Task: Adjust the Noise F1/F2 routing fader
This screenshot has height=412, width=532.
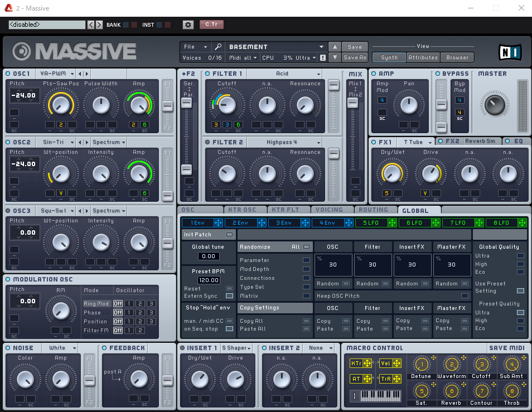Action: tap(90, 380)
